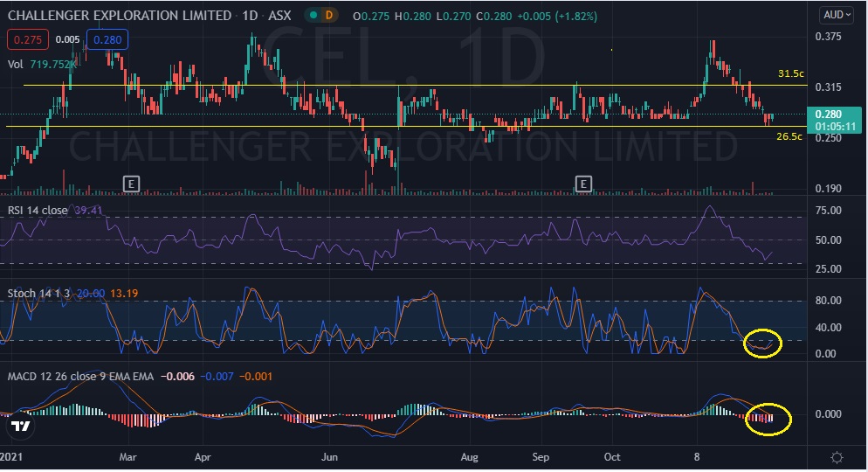The image size is (868, 472).
Task: Click the 0.375 price axis label
Action: pyautogui.click(x=828, y=37)
